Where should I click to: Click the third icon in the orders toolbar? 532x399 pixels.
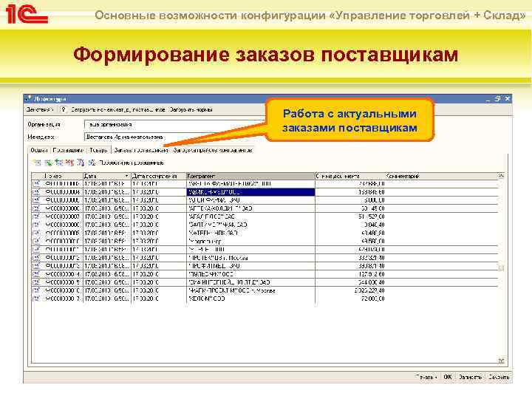point(59,163)
